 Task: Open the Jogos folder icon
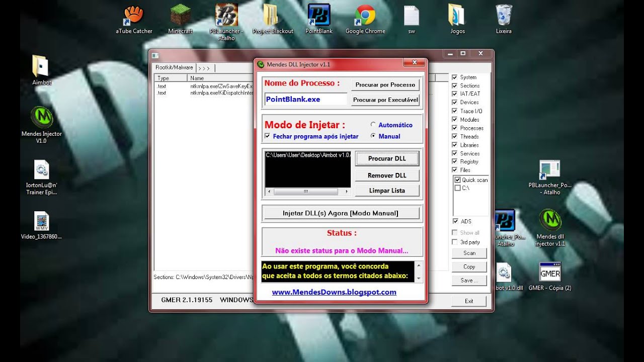[x=457, y=19]
